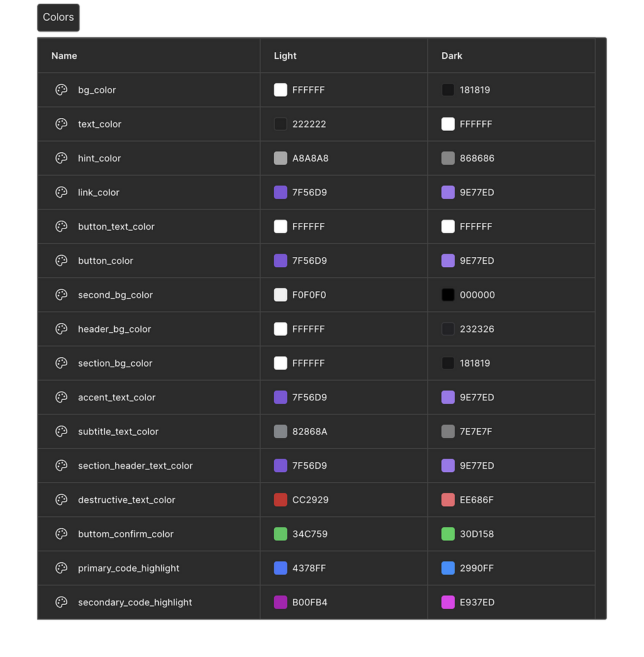This screenshot has height=657, width=644.
Task: Click the palette icon beside buttom_confirm_color
Action: coord(61,534)
